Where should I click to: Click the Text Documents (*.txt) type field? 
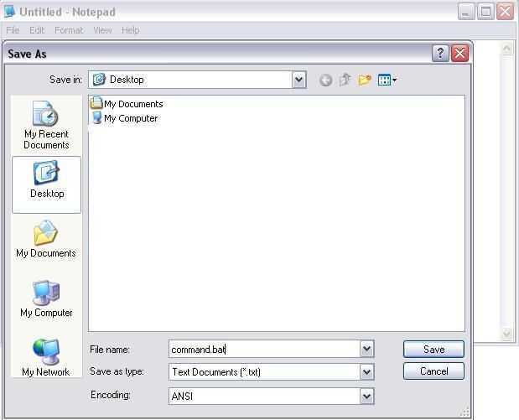264,372
